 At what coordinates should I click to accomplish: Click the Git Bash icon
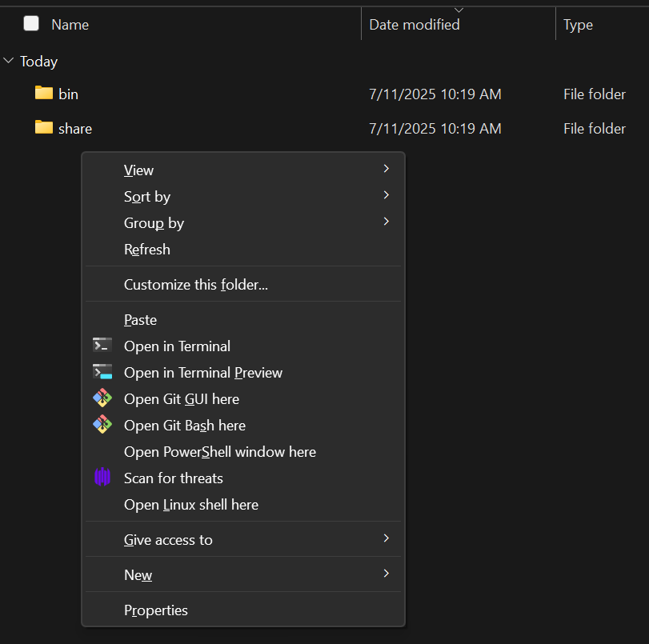(x=102, y=425)
